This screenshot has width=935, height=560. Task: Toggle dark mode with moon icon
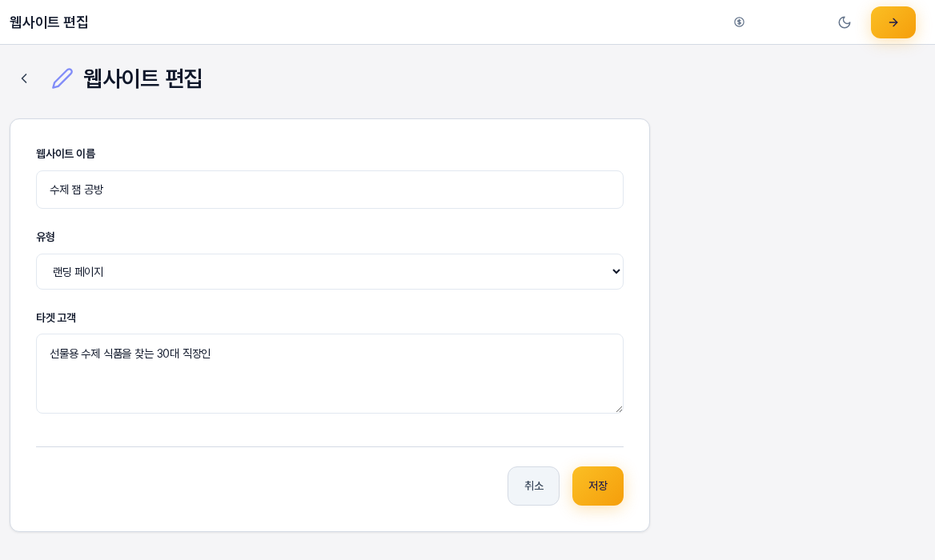pyautogui.click(x=845, y=22)
